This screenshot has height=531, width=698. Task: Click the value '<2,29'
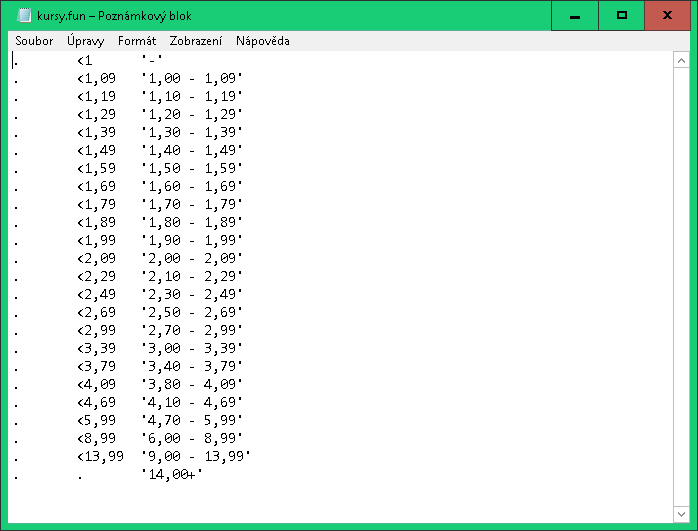[x=96, y=276]
